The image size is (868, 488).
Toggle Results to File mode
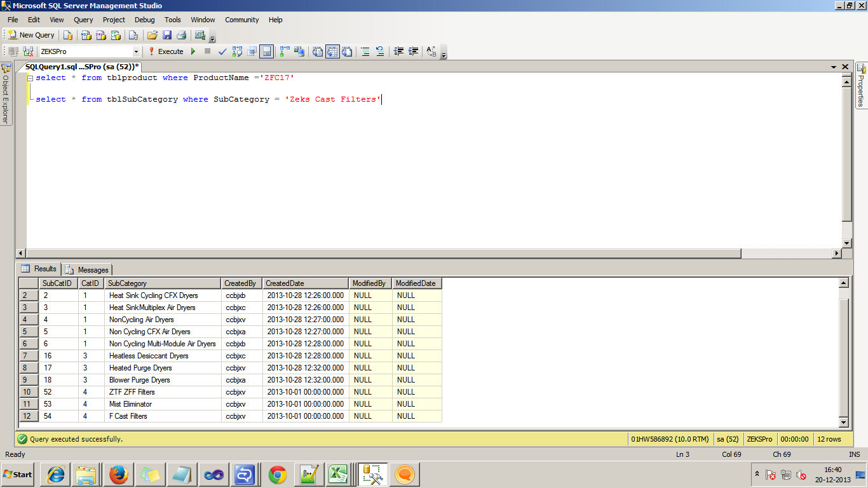(x=347, y=51)
